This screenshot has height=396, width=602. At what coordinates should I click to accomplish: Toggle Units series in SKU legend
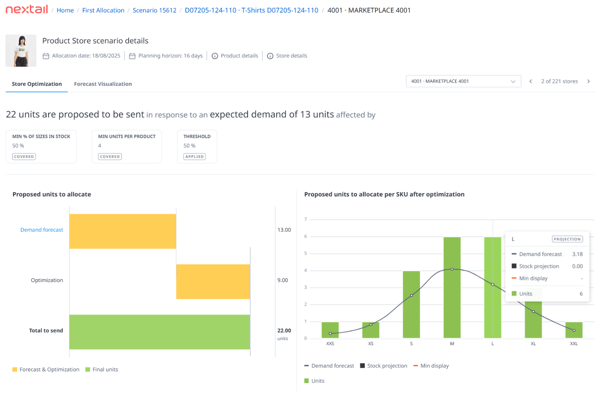point(314,381)
